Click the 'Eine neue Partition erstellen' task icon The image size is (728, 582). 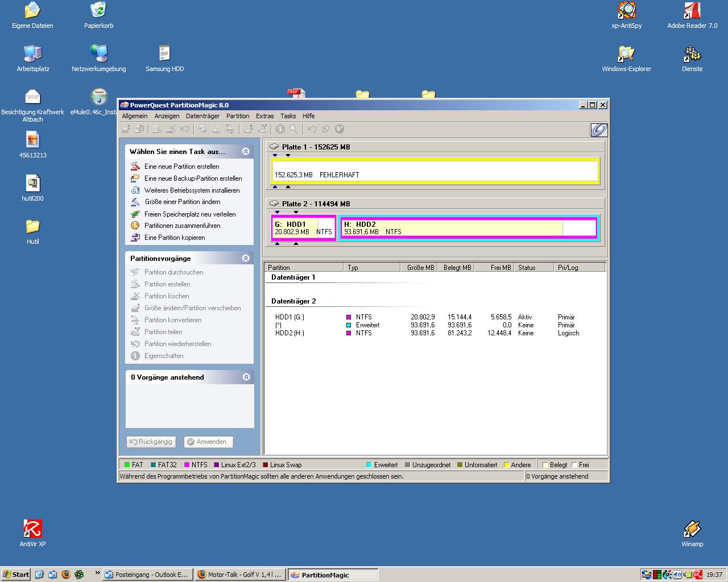[135, 167]
